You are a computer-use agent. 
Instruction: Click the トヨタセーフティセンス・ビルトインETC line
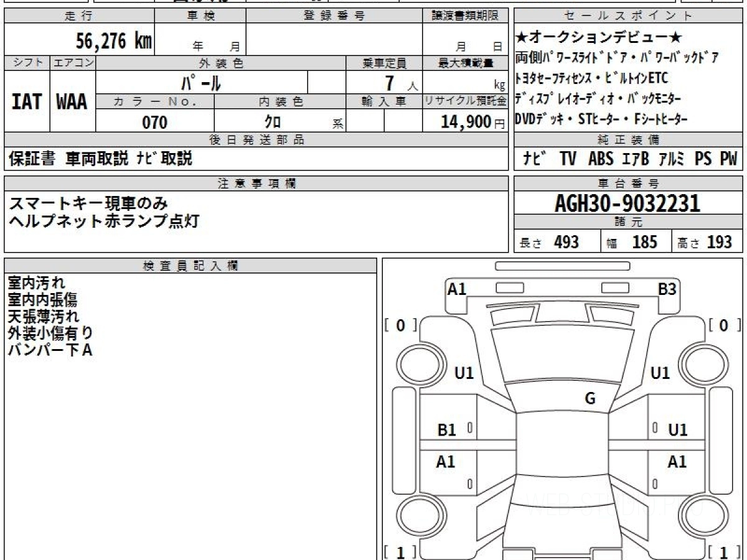pyautogui.click(x=592, y=78)
